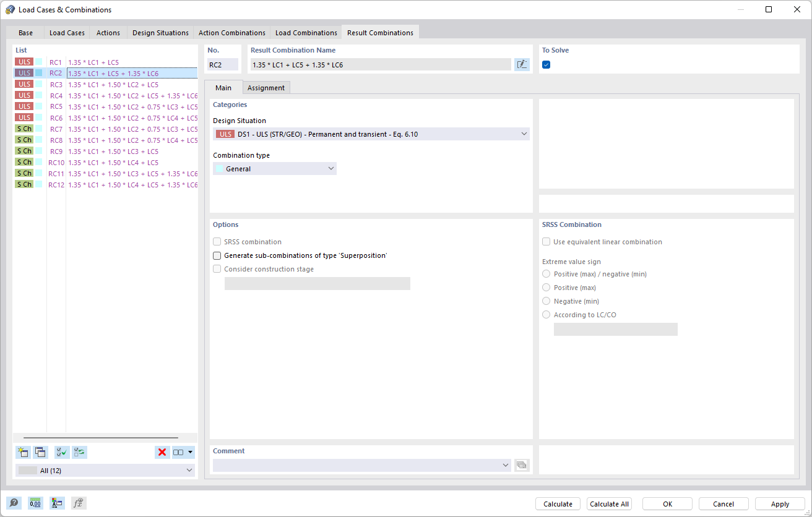The image size is (812, 517).
Task: Confirm with the OK button
Action: 667,504
